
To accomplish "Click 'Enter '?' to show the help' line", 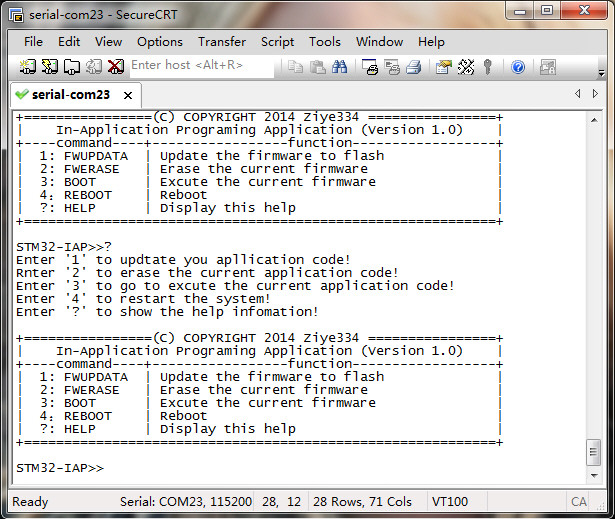I will (x=167, y=312).
